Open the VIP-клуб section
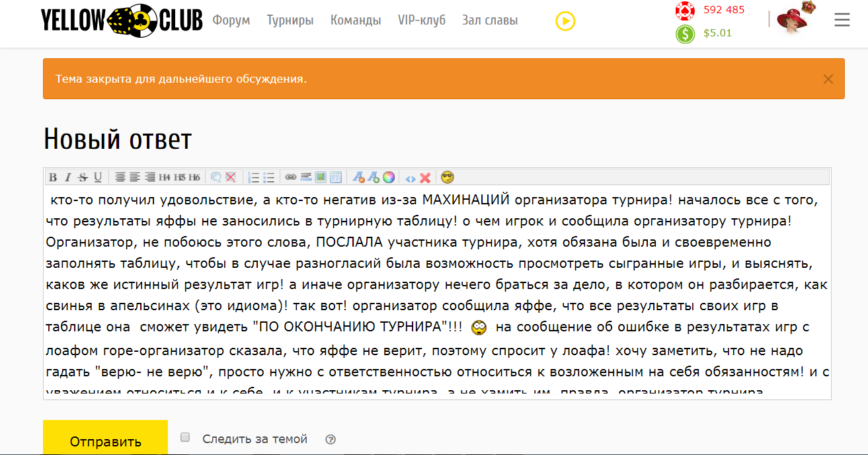Screen dimensions: 868x455 [x=422, y=20]
